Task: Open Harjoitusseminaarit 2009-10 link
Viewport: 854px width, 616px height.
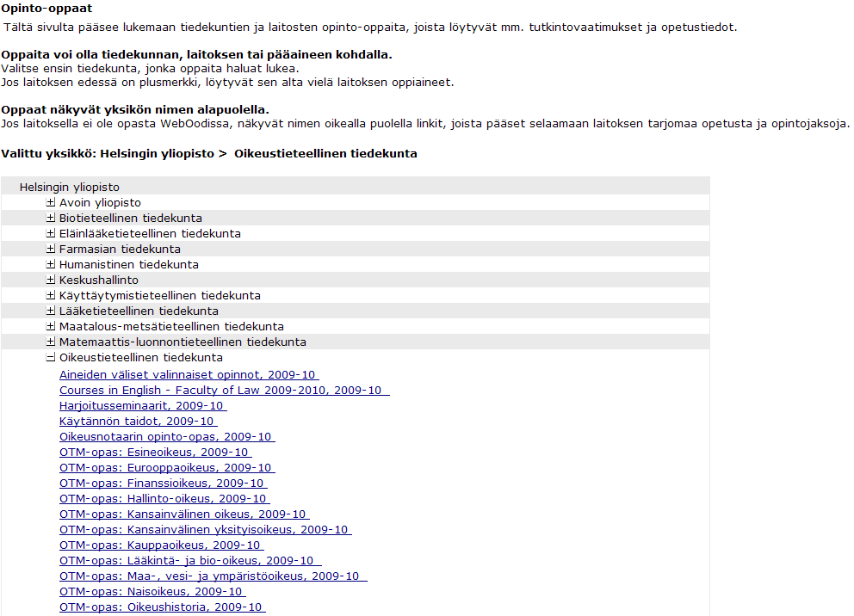Action: tap(143, 406)
